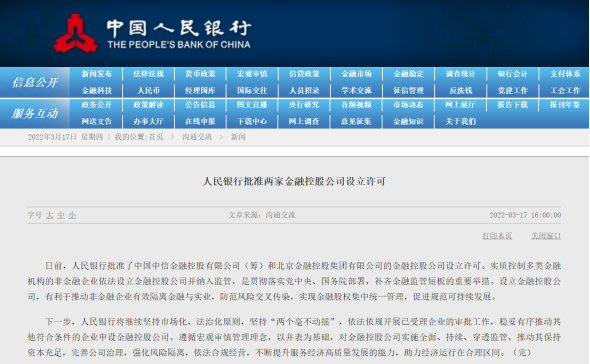Open 在线申报 page
This screenshot has width=590, height=364.
click(200, 121)
